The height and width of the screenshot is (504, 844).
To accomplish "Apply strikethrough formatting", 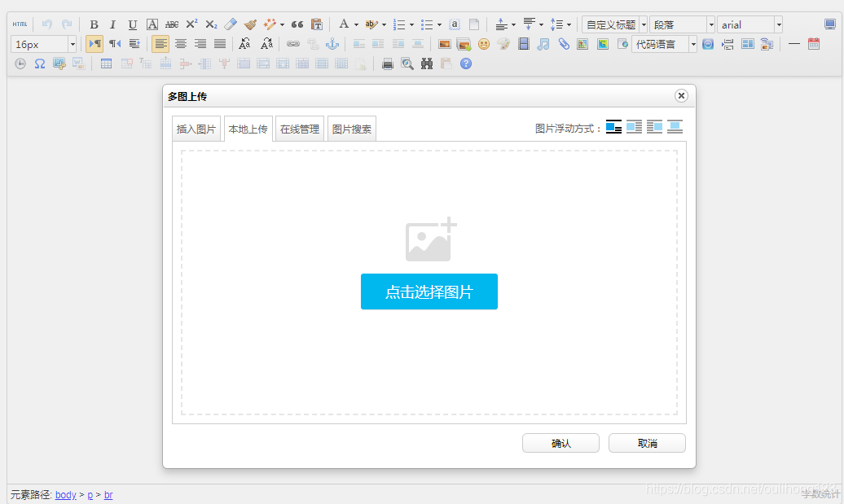I will tap(172, 24).
